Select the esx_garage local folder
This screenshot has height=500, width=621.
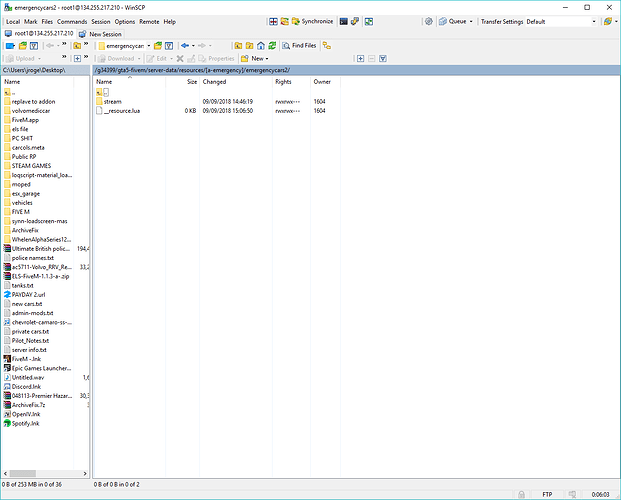pyautogui.click(x=25, y=194)
